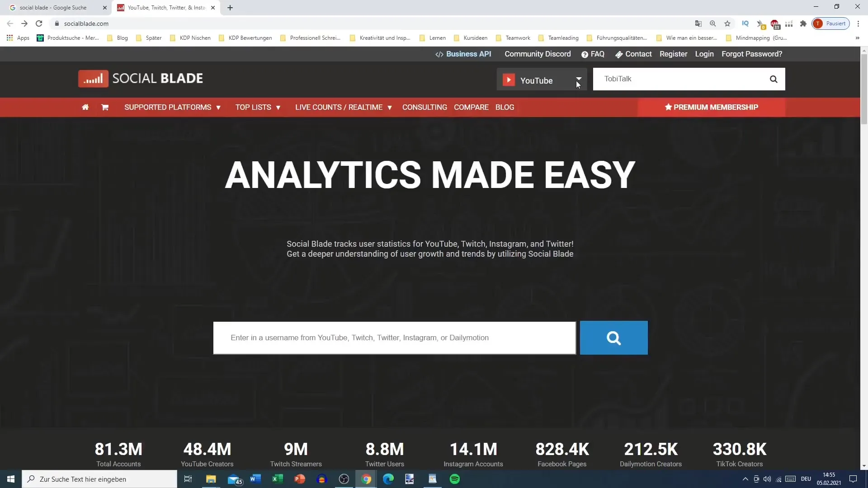The height and width of the screenshot is (488, 868).
Task: Open Microsoft Edge from the taskbar
Action: [388, 479]
